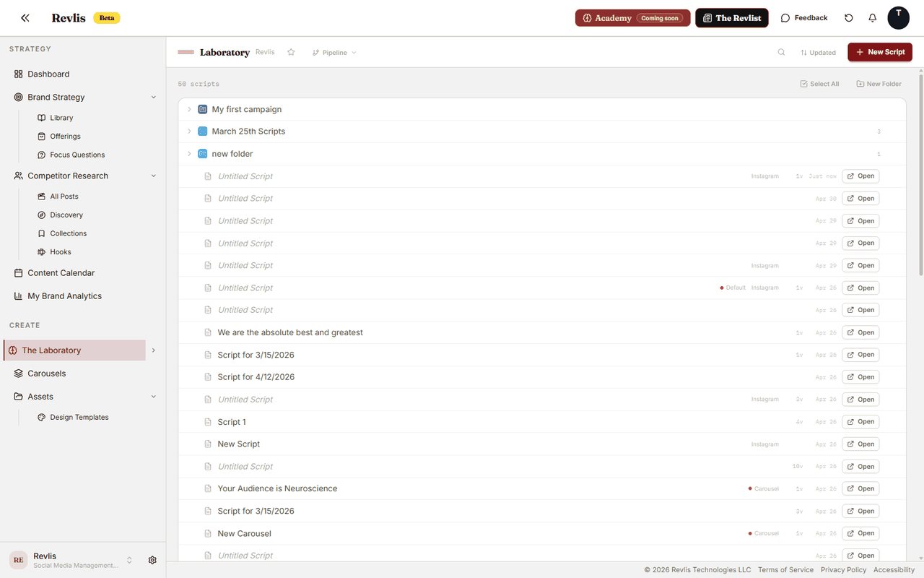The image size is (924, 578).
Task: Collapse the sidebar with double-chevron icon
Action: [25, 18]
